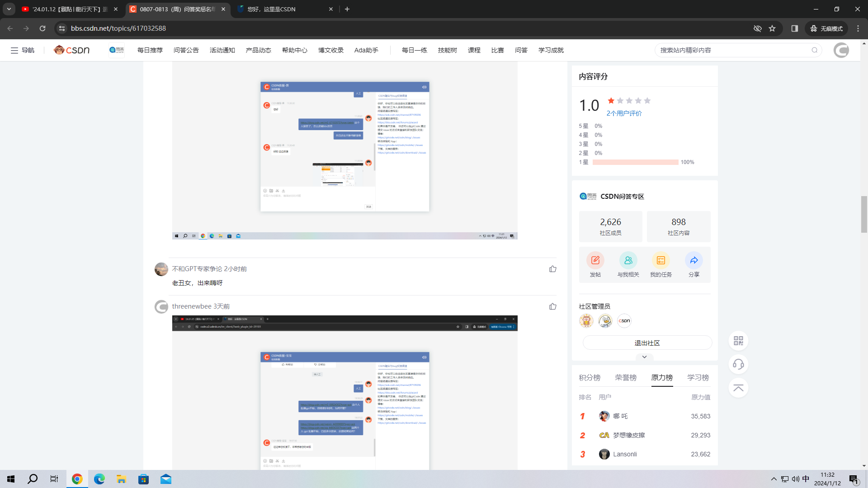Viewport: 868px width, 488px height.
Task: Click the 搜索站内精彩内容 search field
Action: 732,50
